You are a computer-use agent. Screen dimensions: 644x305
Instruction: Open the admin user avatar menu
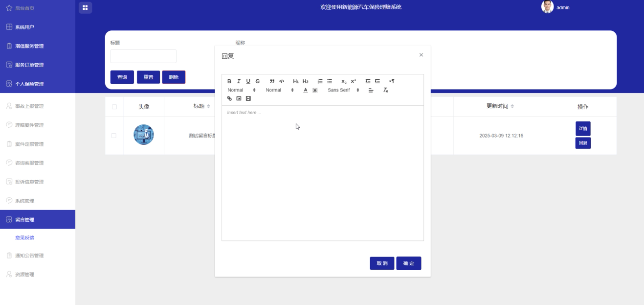pos(547,7)
